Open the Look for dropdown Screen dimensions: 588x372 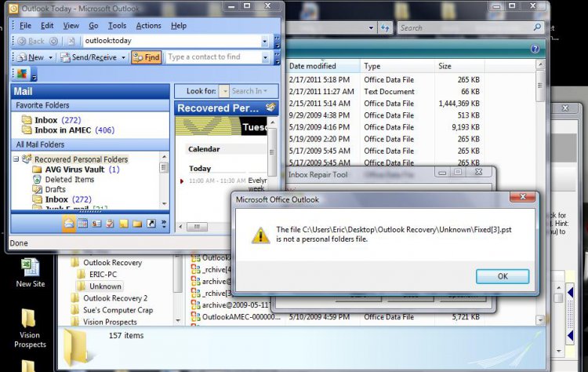point(224,91)
